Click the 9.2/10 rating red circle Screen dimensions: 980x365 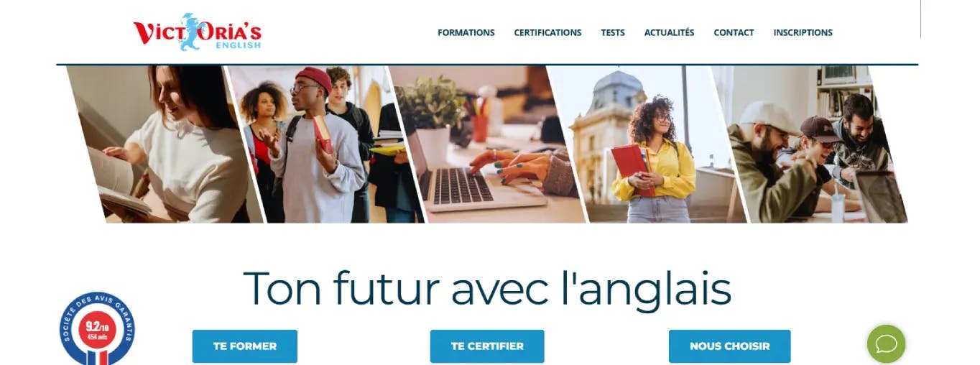pos(97,330)
